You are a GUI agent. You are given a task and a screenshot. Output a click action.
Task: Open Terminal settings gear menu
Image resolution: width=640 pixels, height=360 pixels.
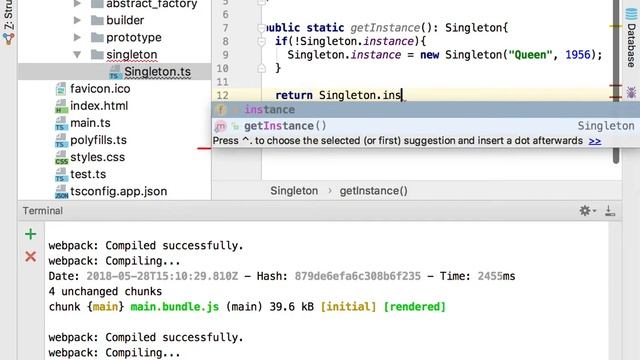(587, 211)
